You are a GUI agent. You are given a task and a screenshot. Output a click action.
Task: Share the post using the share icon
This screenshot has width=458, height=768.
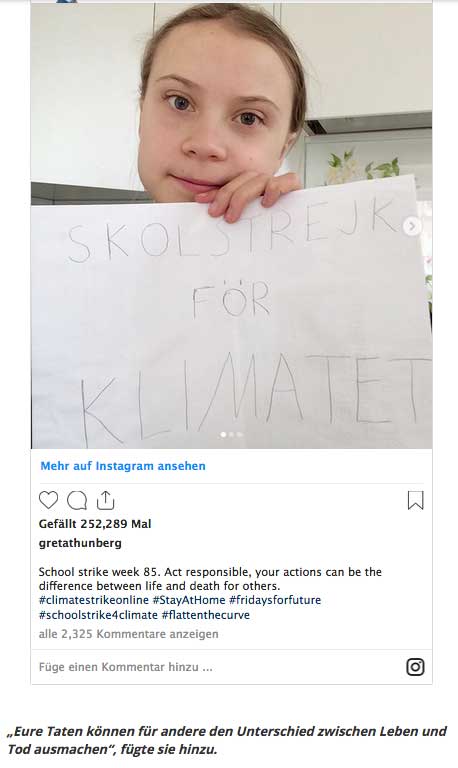point(105,500)
